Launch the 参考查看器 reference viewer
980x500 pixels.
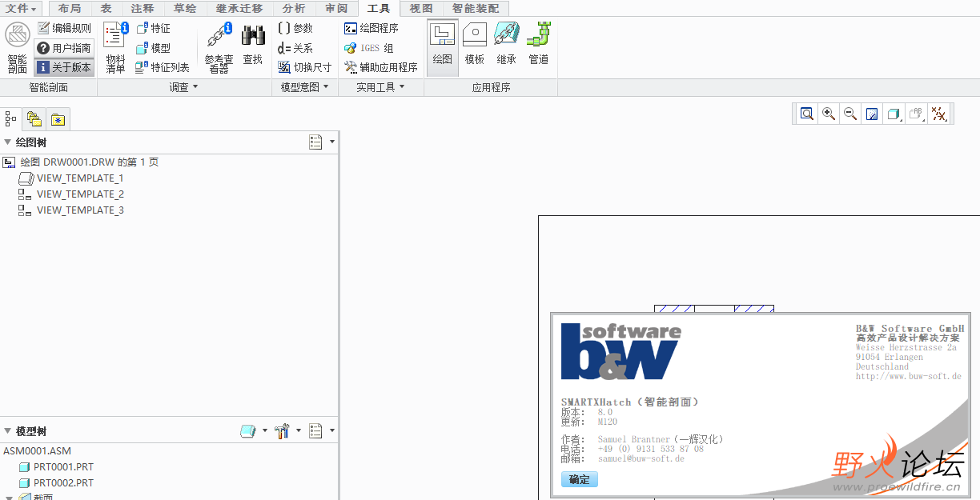coord(219,48)
